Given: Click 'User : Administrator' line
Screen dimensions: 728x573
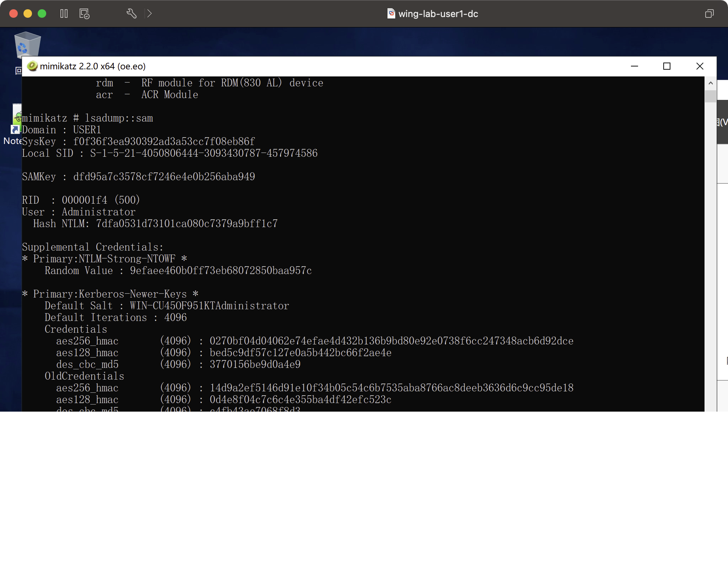Looking at the screenshot, I should 79,212.
